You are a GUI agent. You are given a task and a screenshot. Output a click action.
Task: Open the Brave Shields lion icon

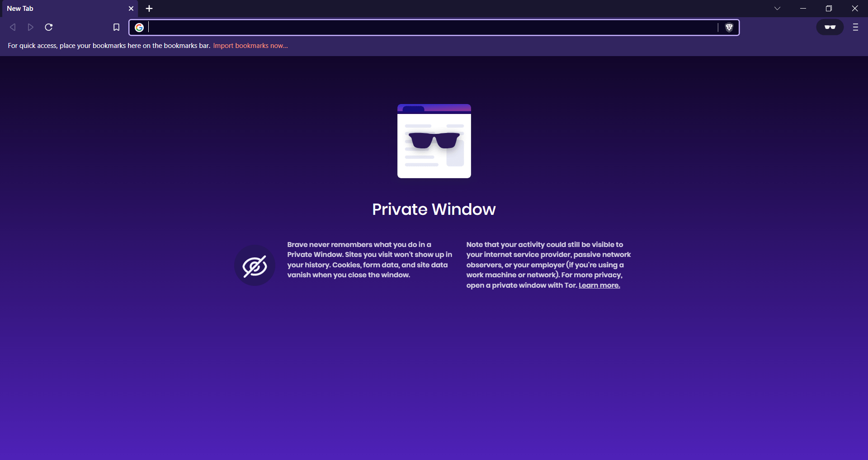click(729, 28)
